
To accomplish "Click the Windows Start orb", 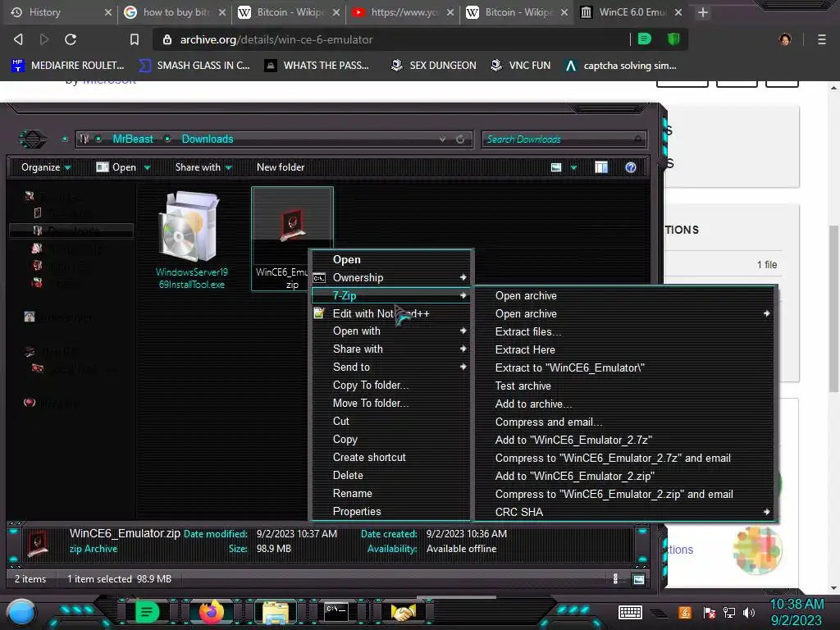I will click(x=21, y=612).
